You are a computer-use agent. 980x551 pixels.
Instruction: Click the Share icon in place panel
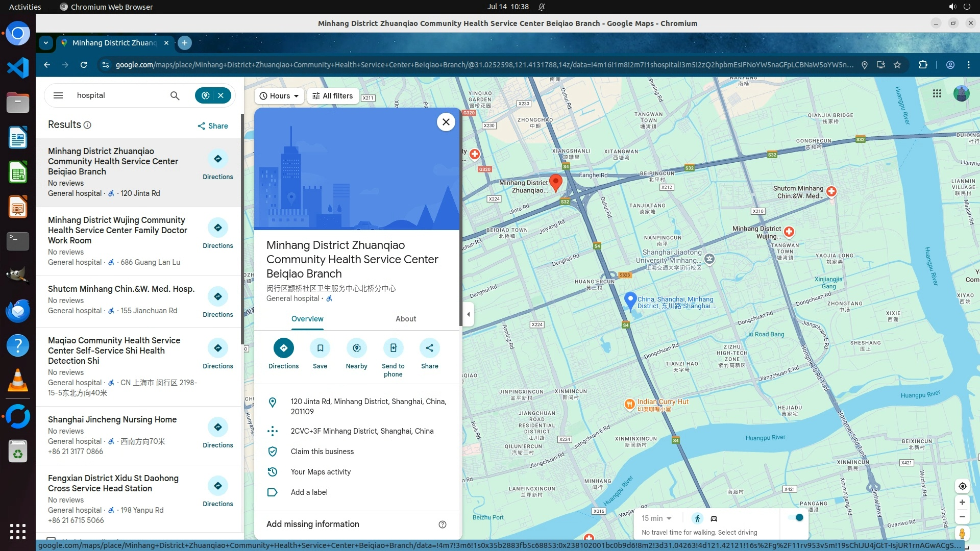(x=429, y=348)
